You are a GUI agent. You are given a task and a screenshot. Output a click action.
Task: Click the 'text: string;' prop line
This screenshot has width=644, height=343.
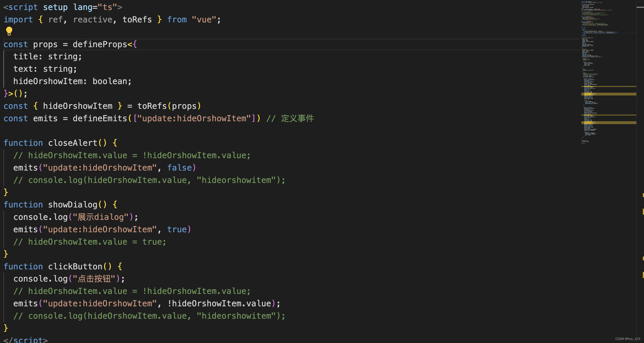[45, 69]
